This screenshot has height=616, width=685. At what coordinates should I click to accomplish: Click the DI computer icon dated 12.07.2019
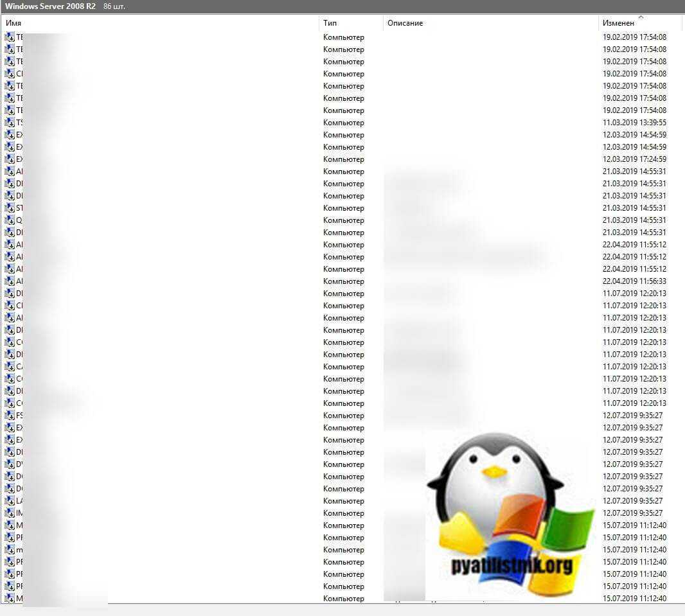[x=10, y=452]
